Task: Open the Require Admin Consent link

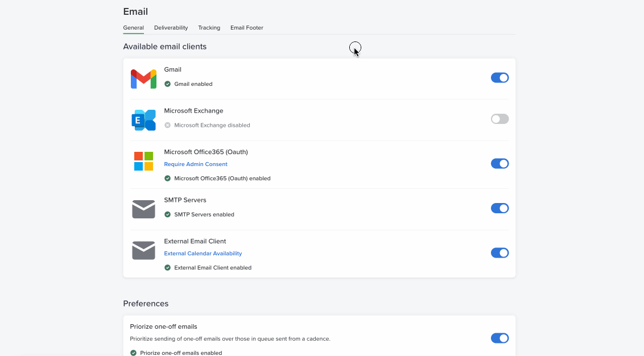Action: click(x=196, y=164)
